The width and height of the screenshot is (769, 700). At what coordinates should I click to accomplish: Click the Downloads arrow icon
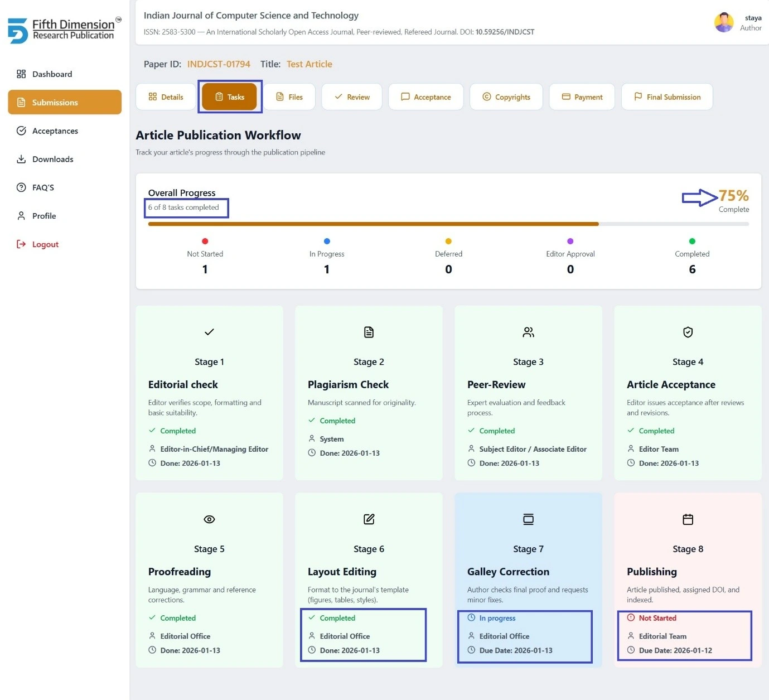(x=21, y=159)
